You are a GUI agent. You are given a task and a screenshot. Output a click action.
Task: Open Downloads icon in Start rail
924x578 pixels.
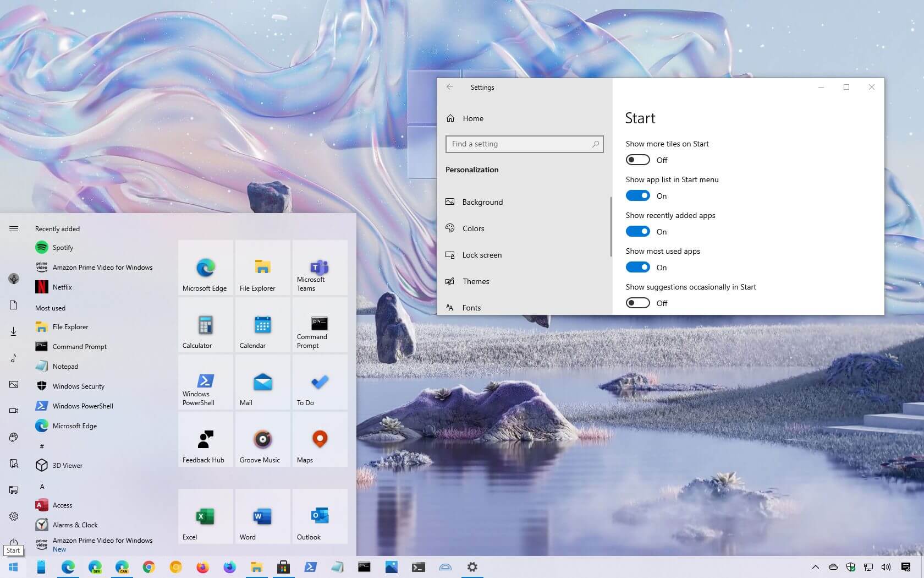(14, 331)
